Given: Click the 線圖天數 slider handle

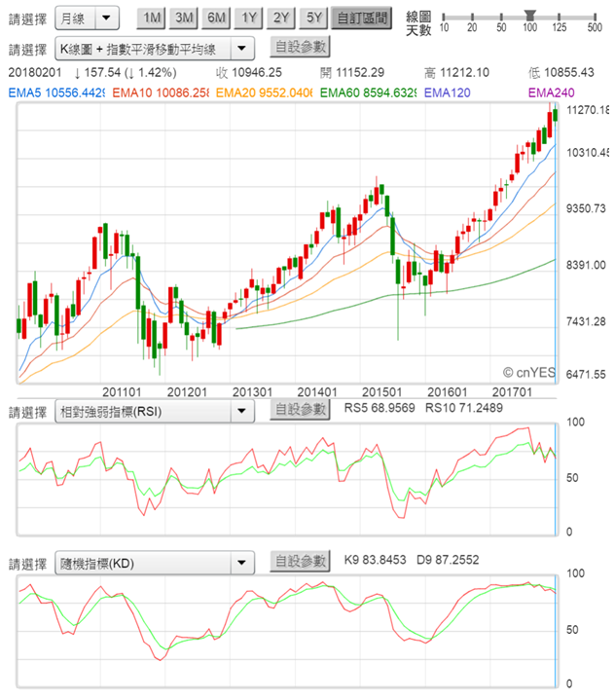Looking at the screenshot, I should coord(530,15).
